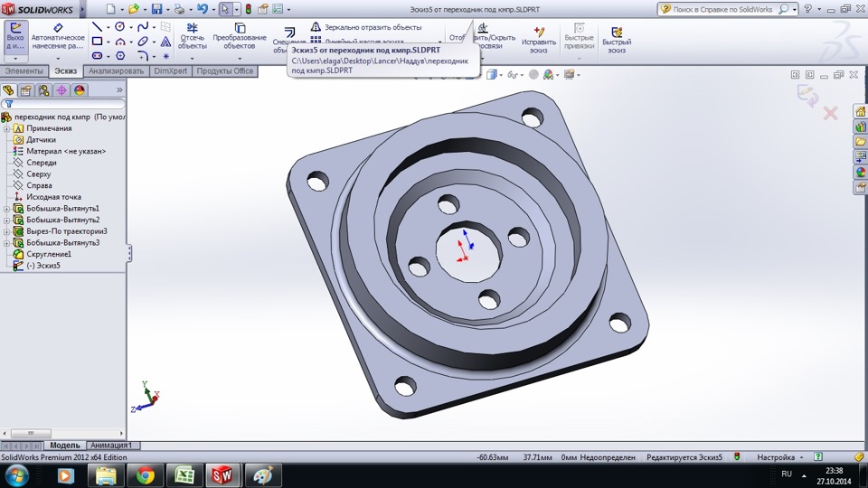868x488 pixels.
Task: Open the PropertyManager tab icon
Action: 25,90
